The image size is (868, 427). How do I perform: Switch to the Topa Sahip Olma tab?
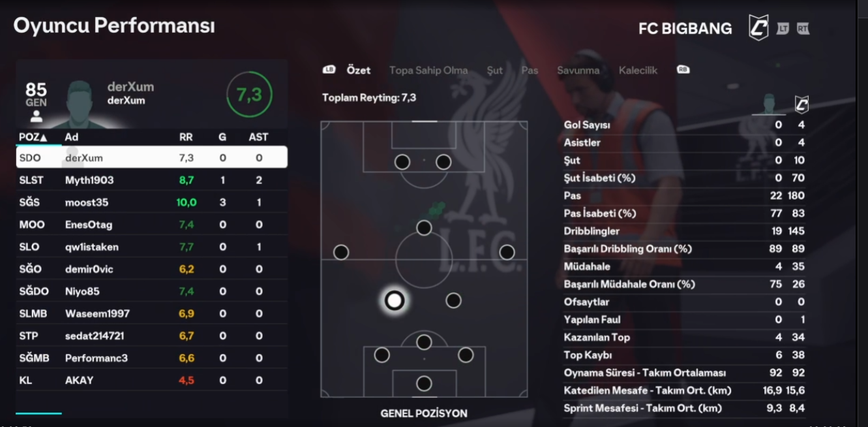pyautogui.click(x=428, y=71)
